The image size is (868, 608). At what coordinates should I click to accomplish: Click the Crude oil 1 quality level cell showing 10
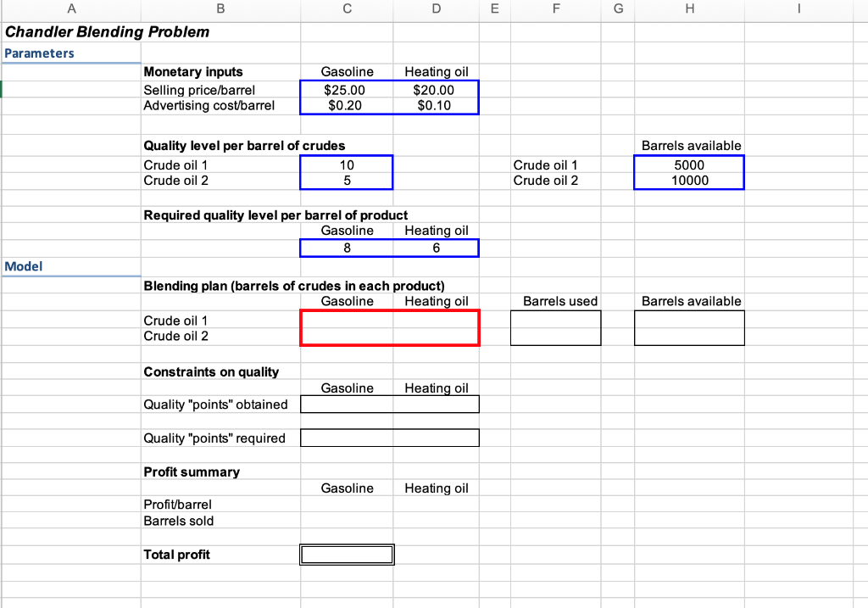pyautogui.click(x=347, y=165)
